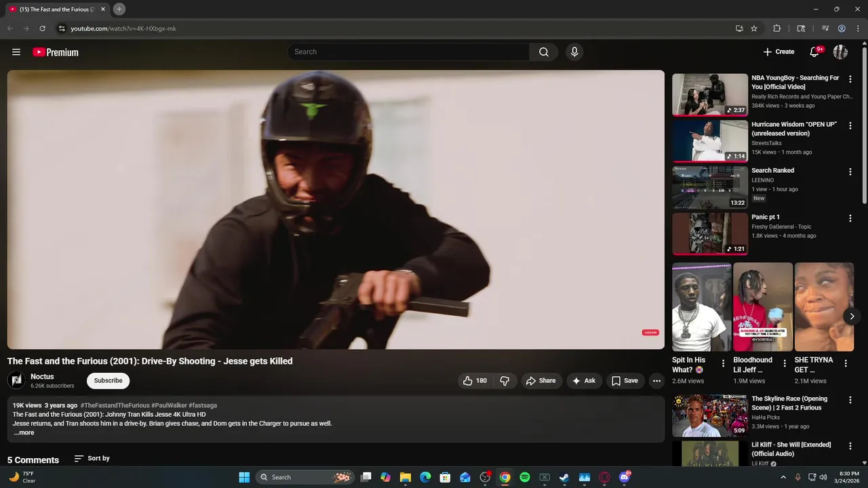
Task: Open The Skyline Race video title
Action: (789, 403)
